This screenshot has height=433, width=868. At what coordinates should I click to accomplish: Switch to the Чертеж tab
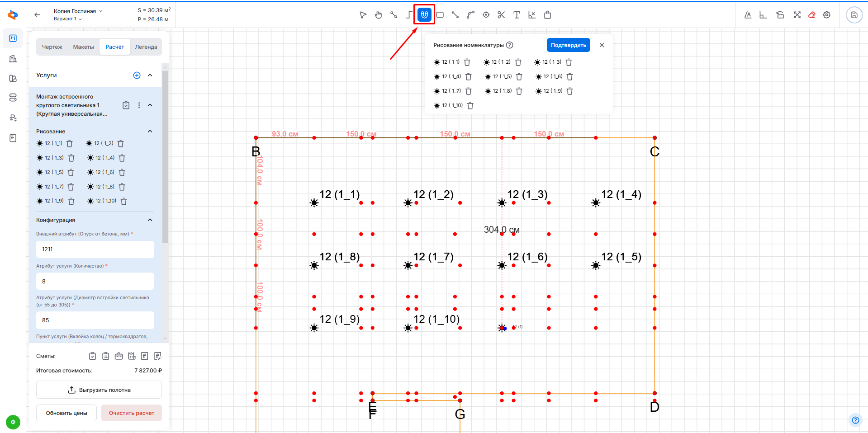pyautogui.click(x=52, y=47)
